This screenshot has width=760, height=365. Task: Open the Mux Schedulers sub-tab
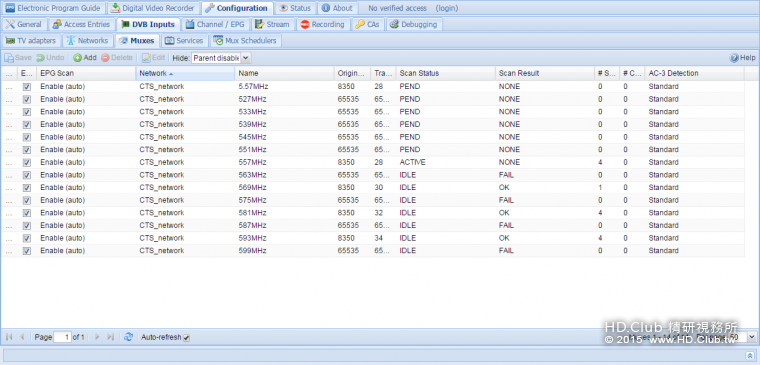245,41
